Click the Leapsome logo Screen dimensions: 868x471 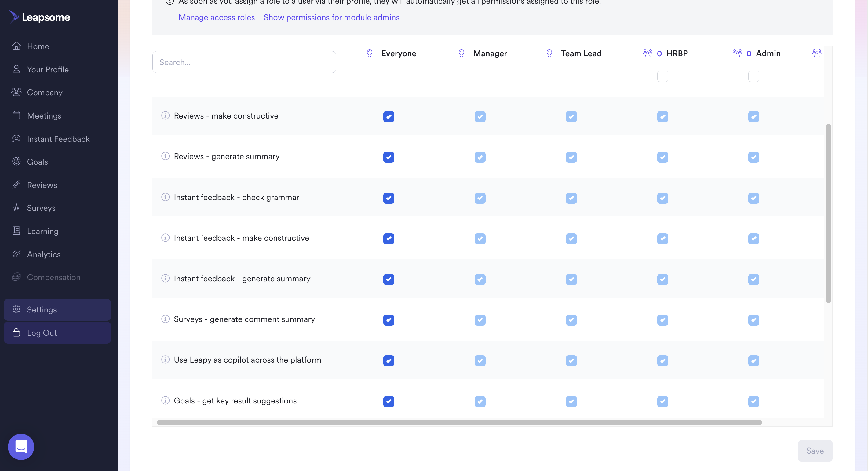(x=40, y=17)
